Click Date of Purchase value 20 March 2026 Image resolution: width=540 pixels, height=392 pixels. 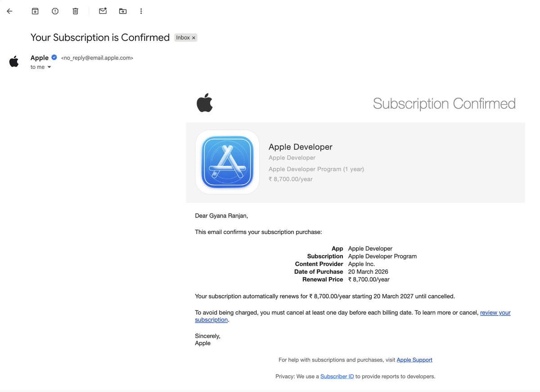pos(368,272)
